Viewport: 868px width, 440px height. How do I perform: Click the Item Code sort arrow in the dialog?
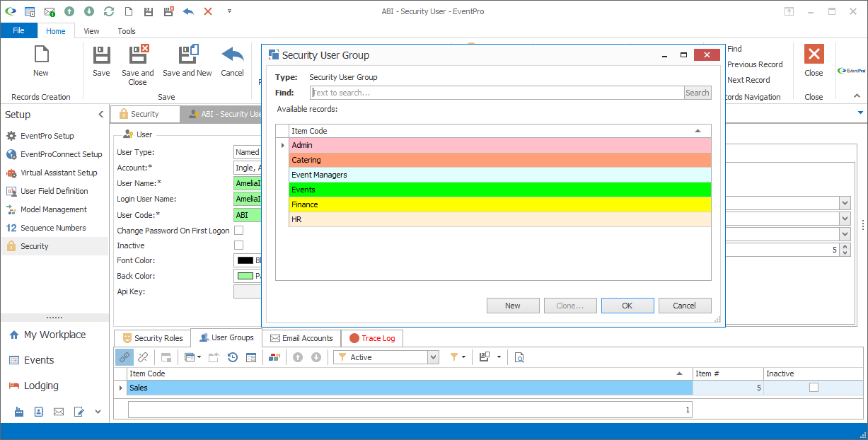click(698, 131)
